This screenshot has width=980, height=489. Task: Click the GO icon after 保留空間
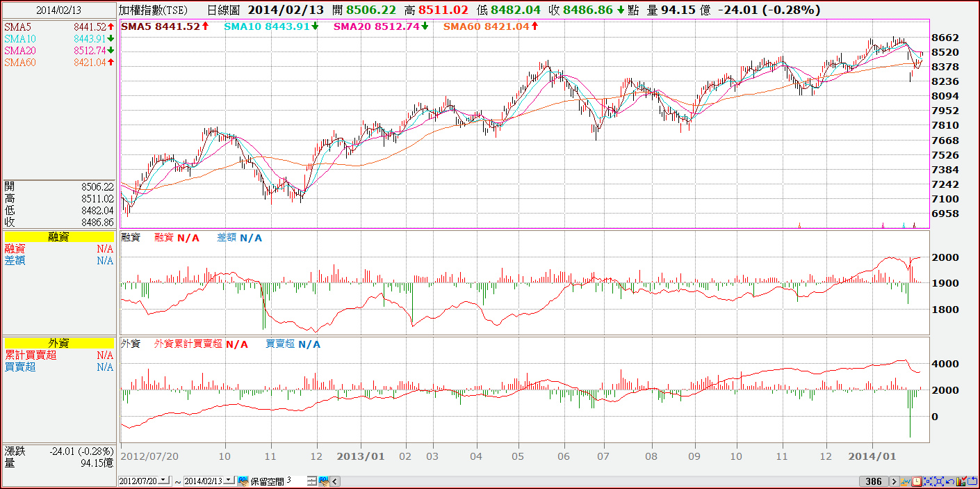tap(324, 481)
